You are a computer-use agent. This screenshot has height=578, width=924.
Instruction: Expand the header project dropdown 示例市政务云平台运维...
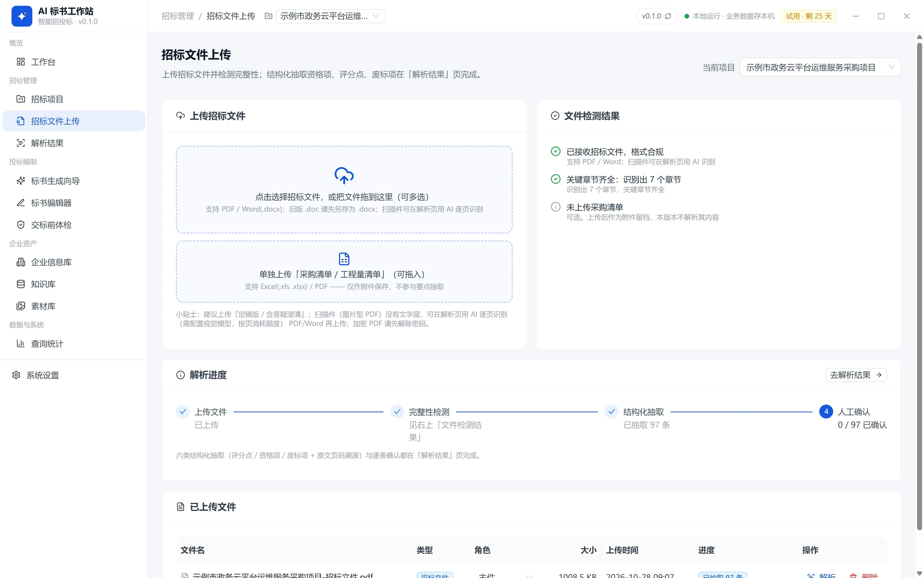point(330,16)
